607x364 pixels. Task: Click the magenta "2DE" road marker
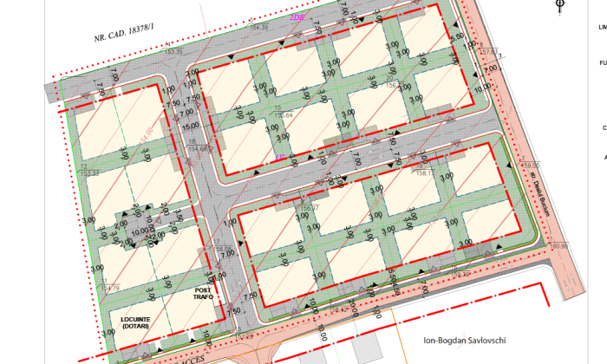tap(297, 17)
